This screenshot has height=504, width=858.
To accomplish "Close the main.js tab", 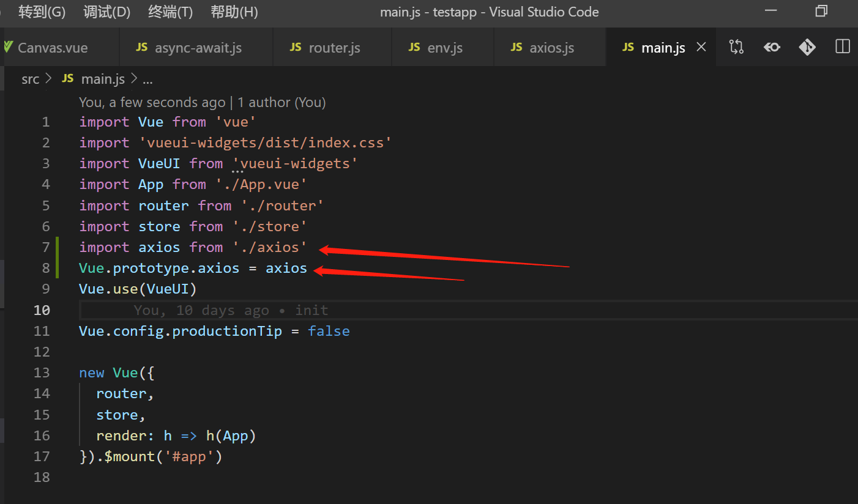I will 702,47.
